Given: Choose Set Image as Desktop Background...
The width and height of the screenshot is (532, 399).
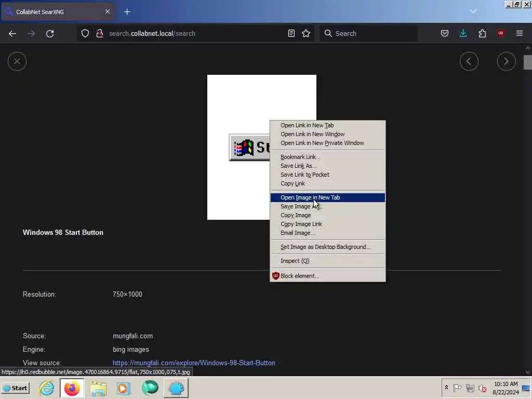Looking at the screenshot, I should click(328, 247).
